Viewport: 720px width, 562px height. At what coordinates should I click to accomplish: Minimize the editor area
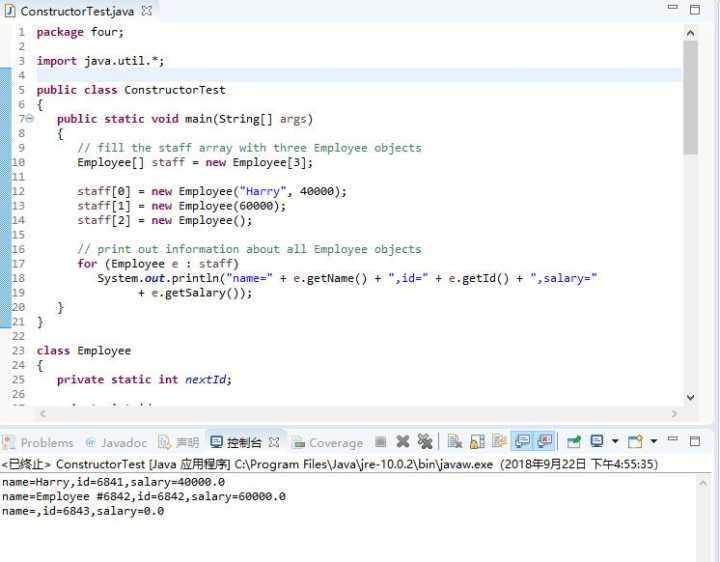(x=673, y=7)
